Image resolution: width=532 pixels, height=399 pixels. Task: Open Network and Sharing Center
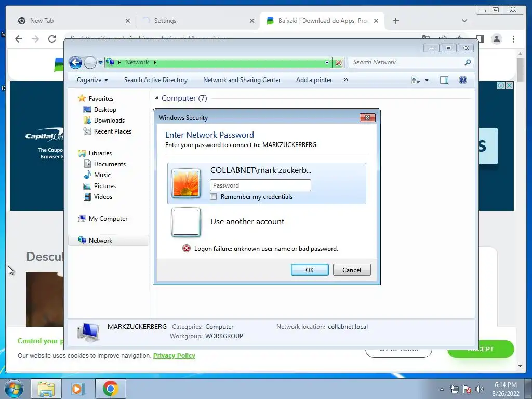(242, 80)
